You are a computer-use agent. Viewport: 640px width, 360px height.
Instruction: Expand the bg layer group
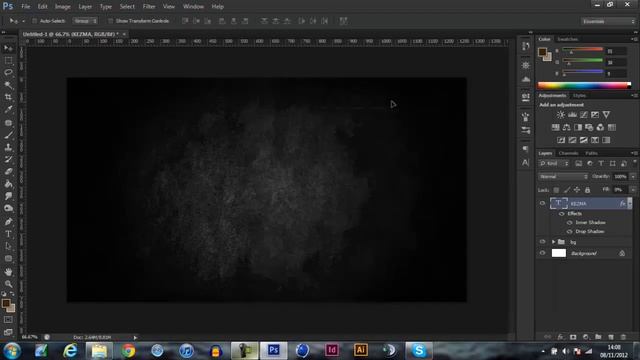(x=553, y=242)
